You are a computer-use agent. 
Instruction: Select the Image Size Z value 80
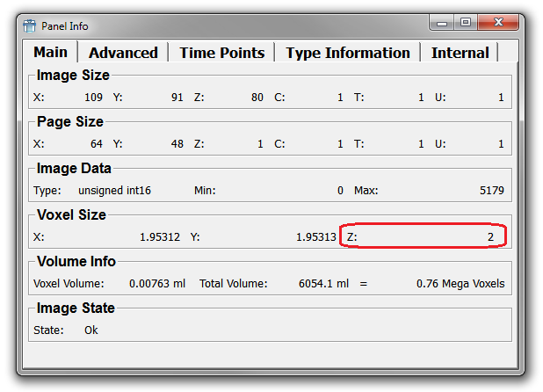257,97
